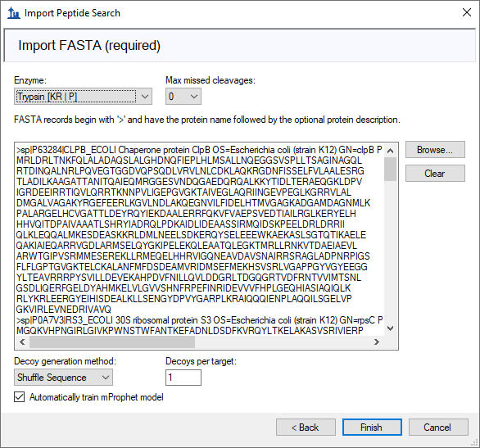The image size is (480, 448).
Task: Click the horizontal scrollbar left arrow
Action: point(22,342)
